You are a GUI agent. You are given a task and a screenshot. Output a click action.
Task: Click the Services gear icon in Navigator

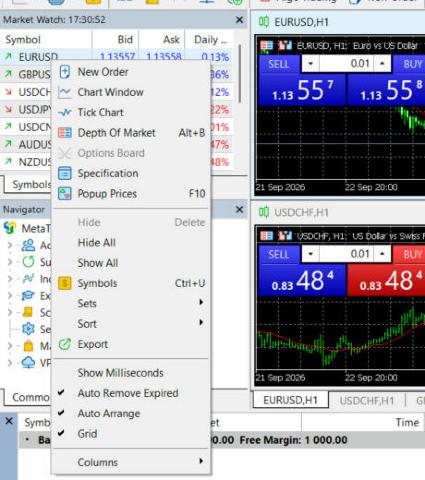(x=28, y=329)
